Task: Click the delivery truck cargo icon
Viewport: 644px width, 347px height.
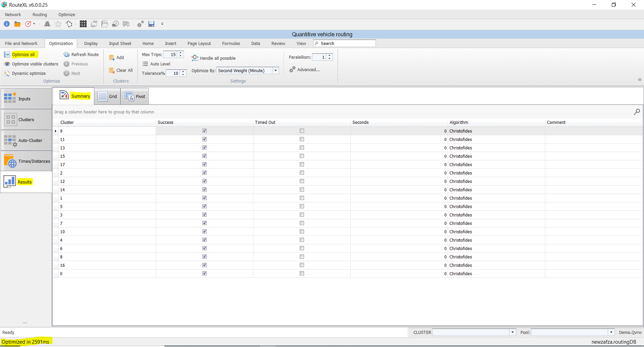Action: tap(126, 24)
